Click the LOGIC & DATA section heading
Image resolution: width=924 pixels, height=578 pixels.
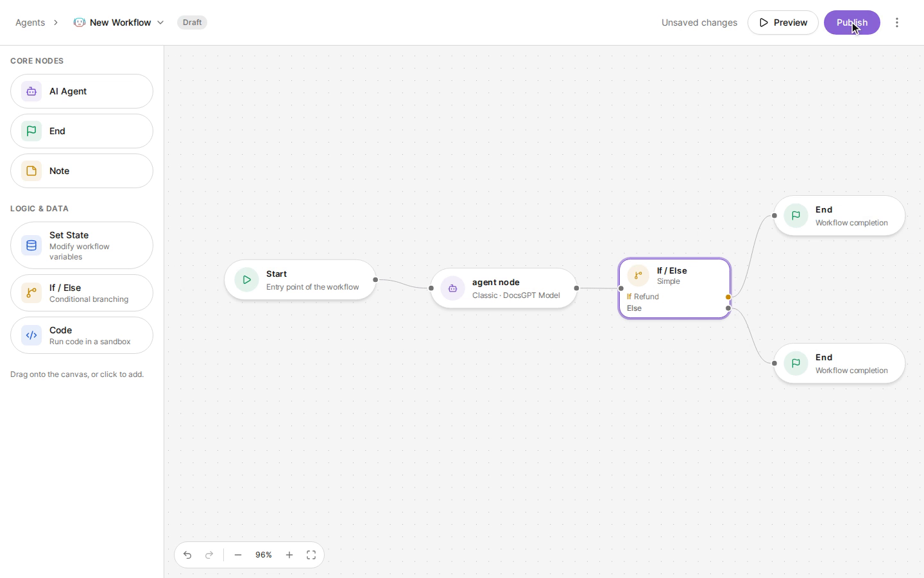39,209
